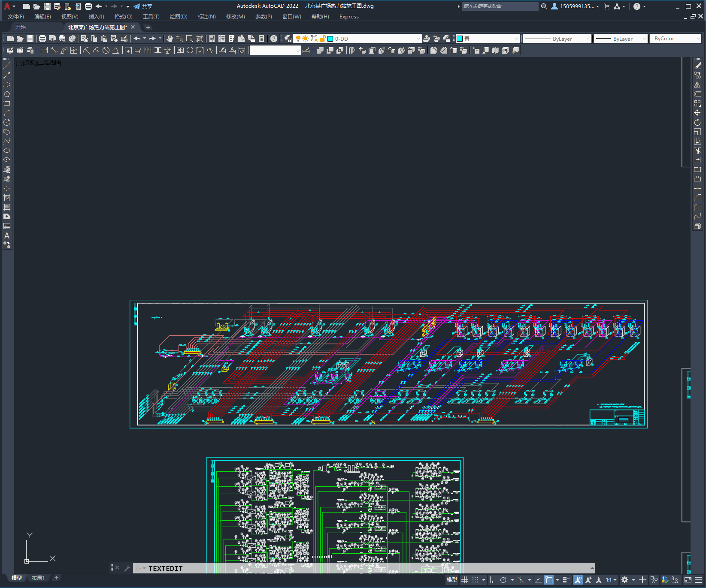The image size is (706, 588).
Task: Add a new layout with the plus button
Action: pos(56,578)
